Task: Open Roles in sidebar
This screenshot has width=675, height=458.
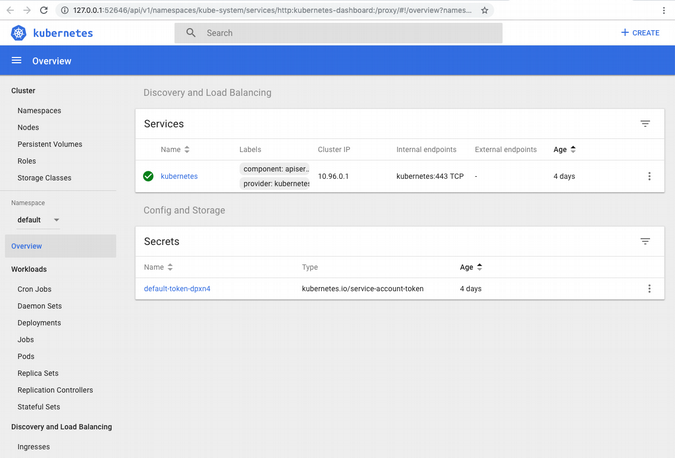Action: [27, 161]
